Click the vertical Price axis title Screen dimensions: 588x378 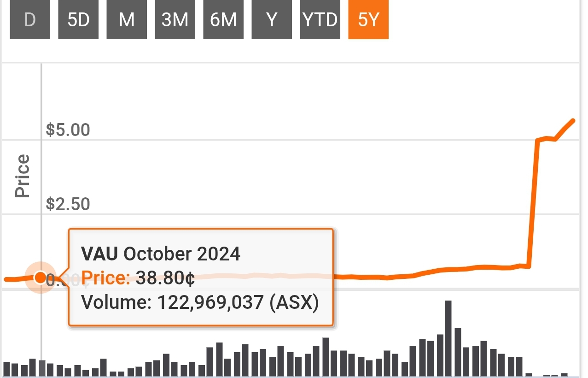coord(22,176)
